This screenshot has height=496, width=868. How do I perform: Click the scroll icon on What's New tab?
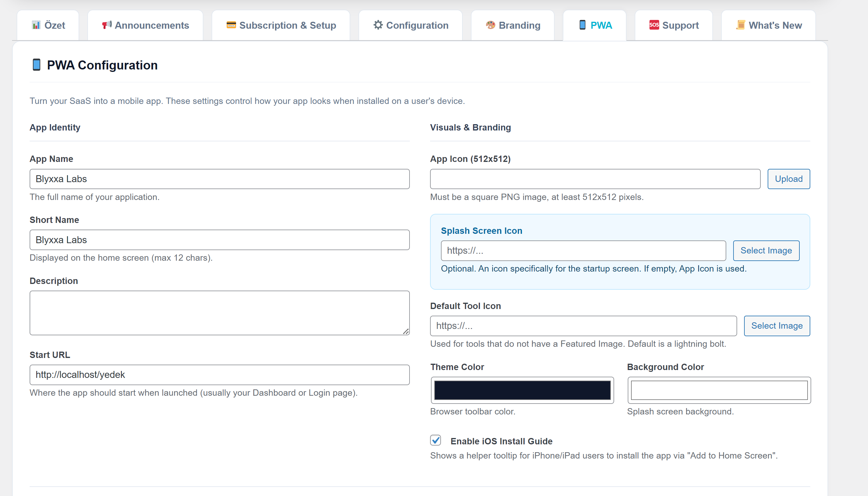[x=740, y=25]
